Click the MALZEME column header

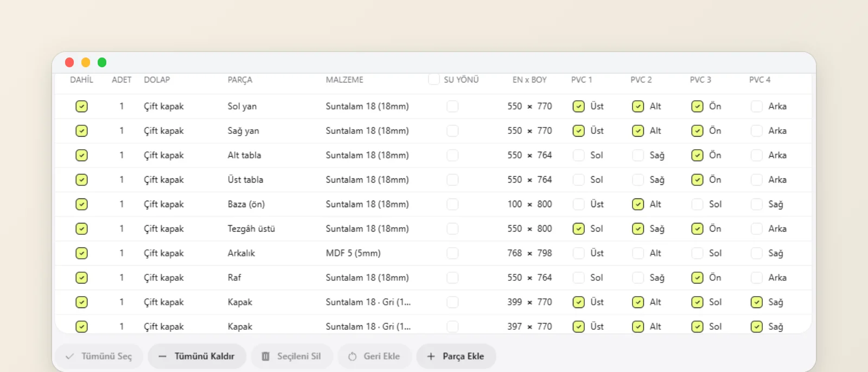pyautogui.click(x=344, y=80)
